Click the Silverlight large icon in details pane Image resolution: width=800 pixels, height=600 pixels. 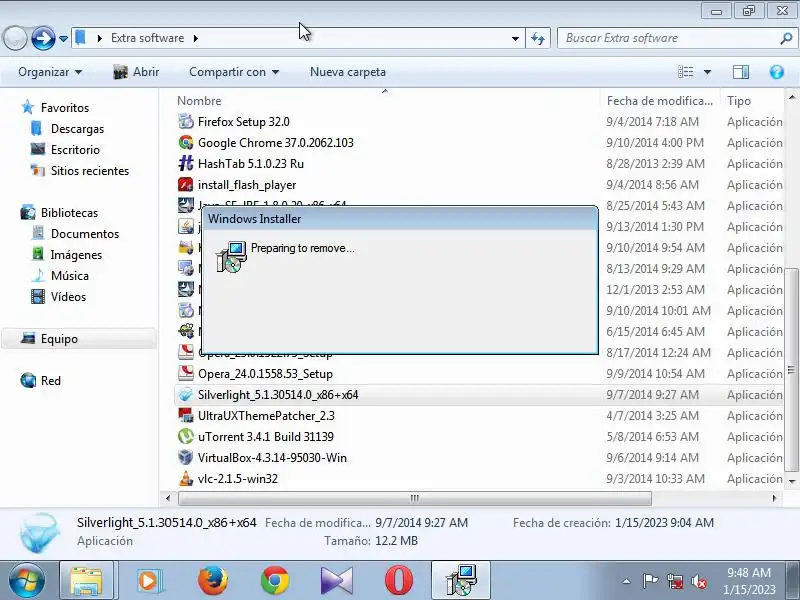click(x=40, y=533)
